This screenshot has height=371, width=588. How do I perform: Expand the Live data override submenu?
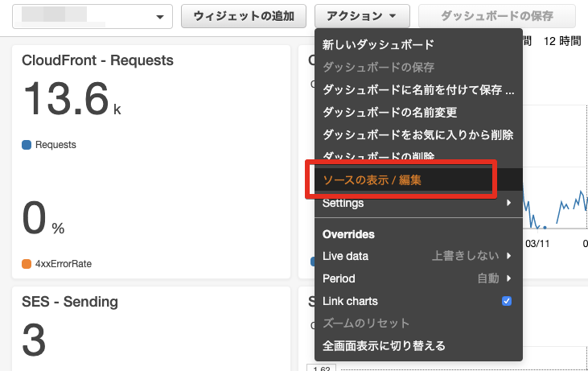[x=418, y=256]
